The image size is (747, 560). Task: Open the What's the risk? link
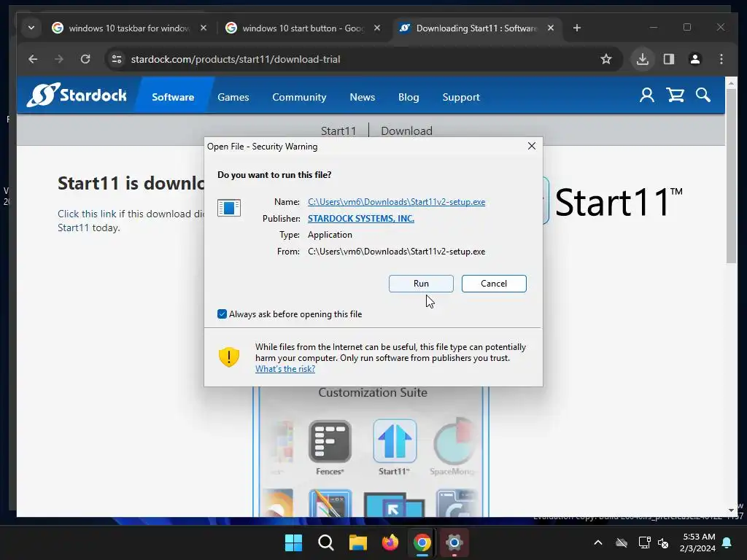click(x=285, y=369)
